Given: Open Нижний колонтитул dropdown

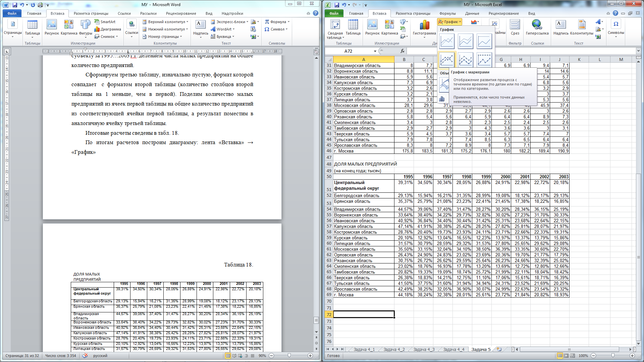Looking at the screenshot, I should click(165, 29).
